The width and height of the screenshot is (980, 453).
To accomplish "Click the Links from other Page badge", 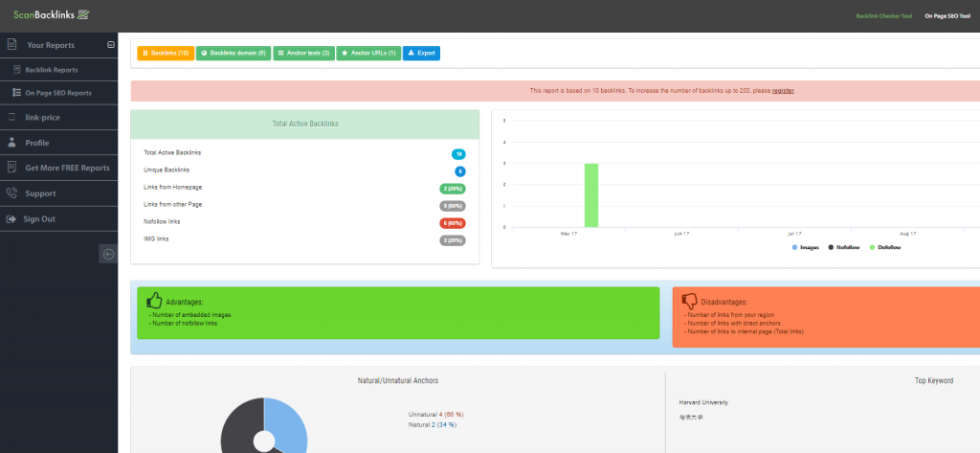I will (x=453, y=206).
